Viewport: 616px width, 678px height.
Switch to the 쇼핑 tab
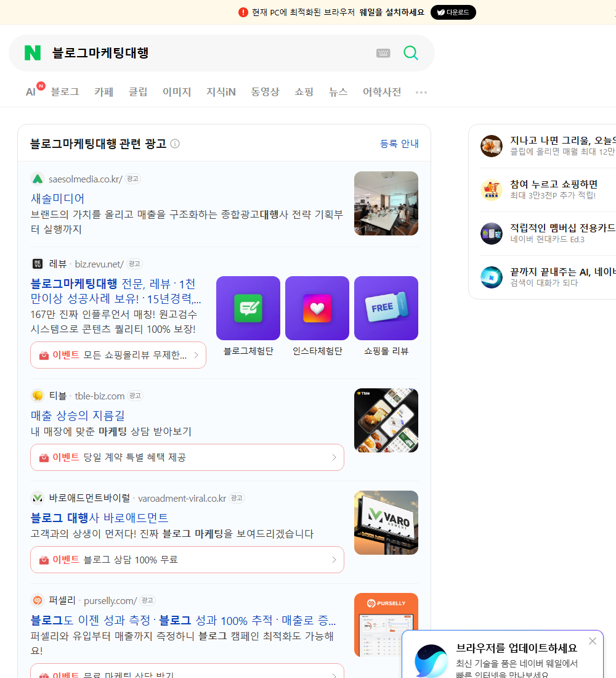[304, 92]
